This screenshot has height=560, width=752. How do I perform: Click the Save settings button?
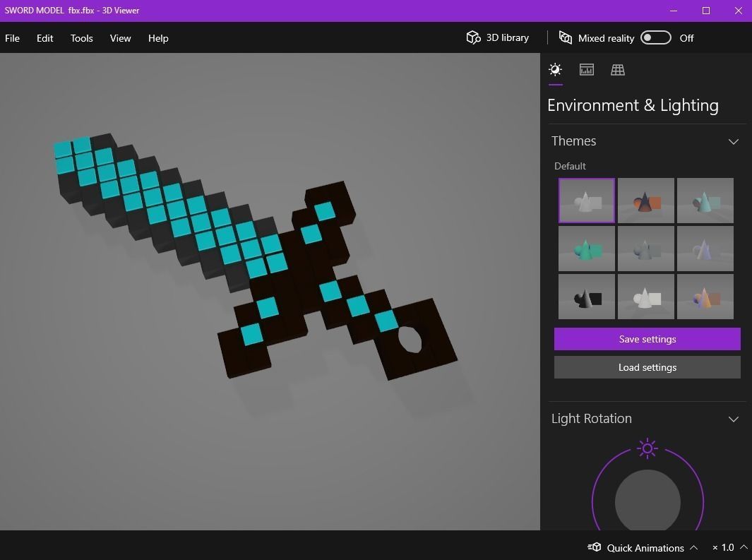click(647, 339)
